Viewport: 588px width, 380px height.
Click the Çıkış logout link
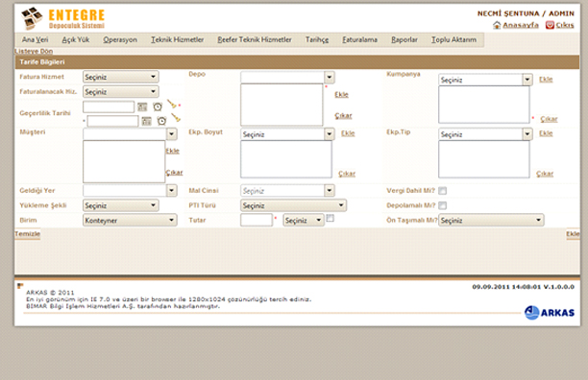click(565, 25)
